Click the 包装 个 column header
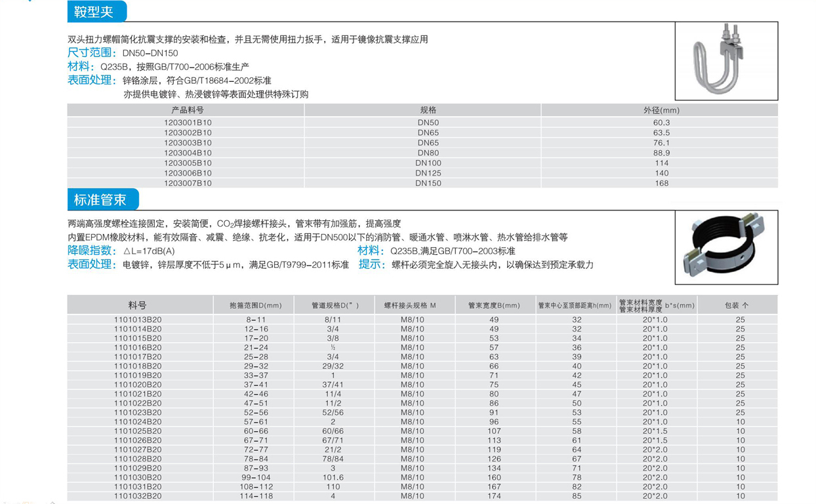 (x=737, y=305)
